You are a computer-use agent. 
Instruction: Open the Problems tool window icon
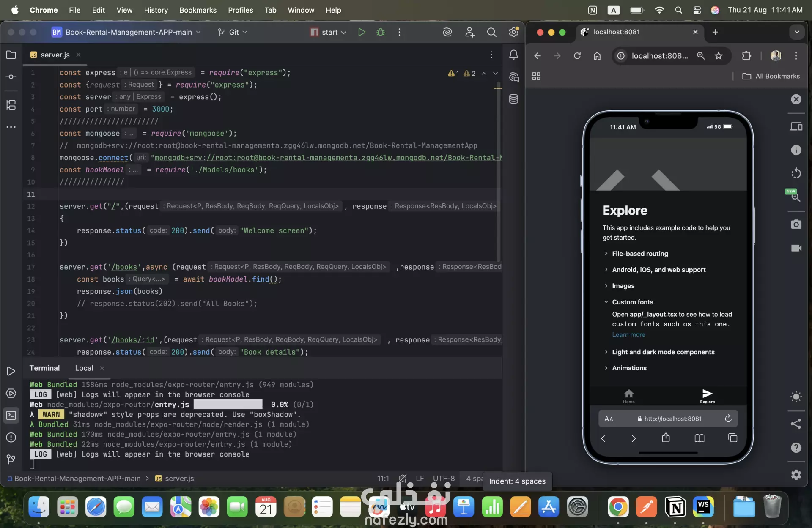click(11, 438)
